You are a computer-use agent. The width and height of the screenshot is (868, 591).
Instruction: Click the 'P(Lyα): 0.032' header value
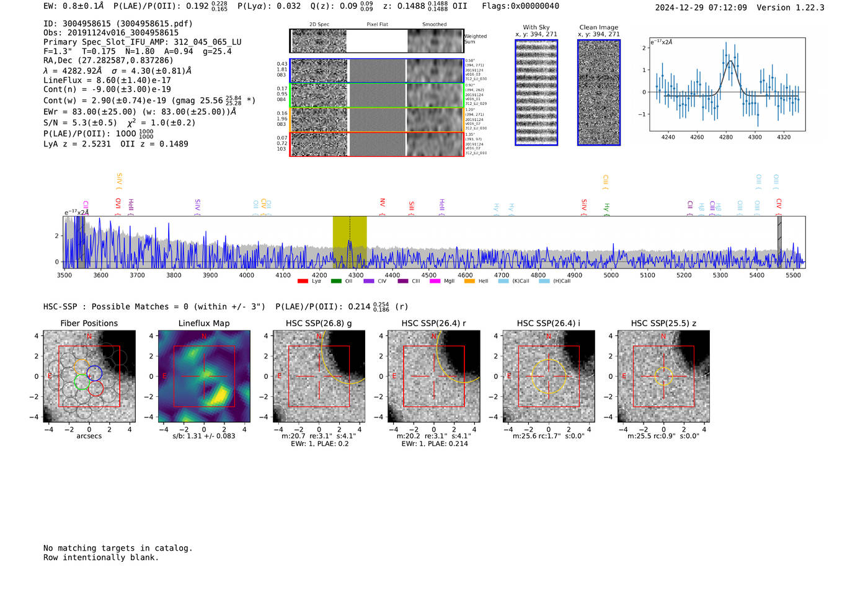[x=269, y=6]
